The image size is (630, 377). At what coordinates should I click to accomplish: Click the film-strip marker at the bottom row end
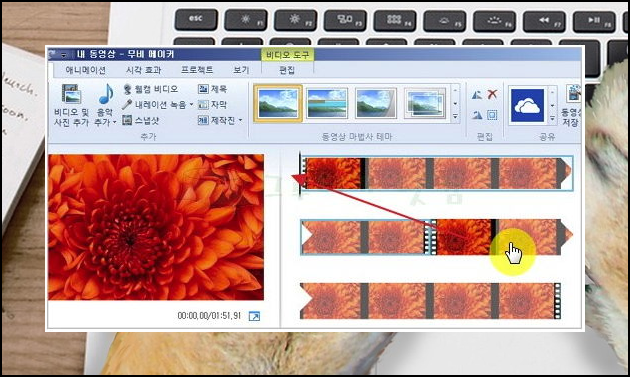point(557,301)
